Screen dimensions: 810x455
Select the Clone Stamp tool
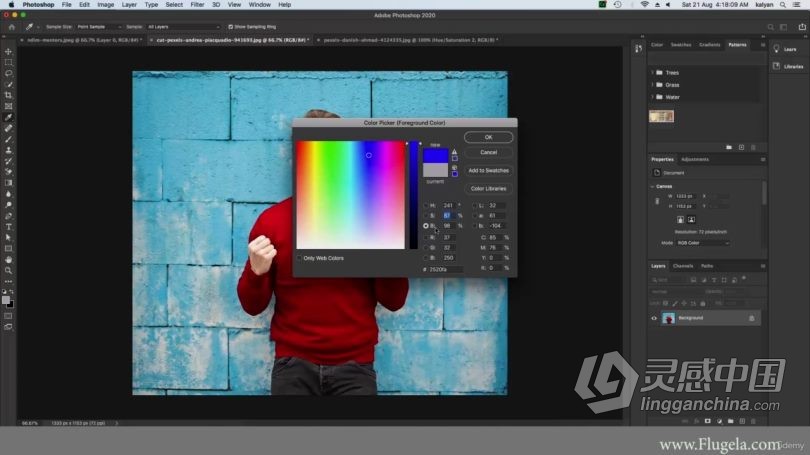pos(8,150)
